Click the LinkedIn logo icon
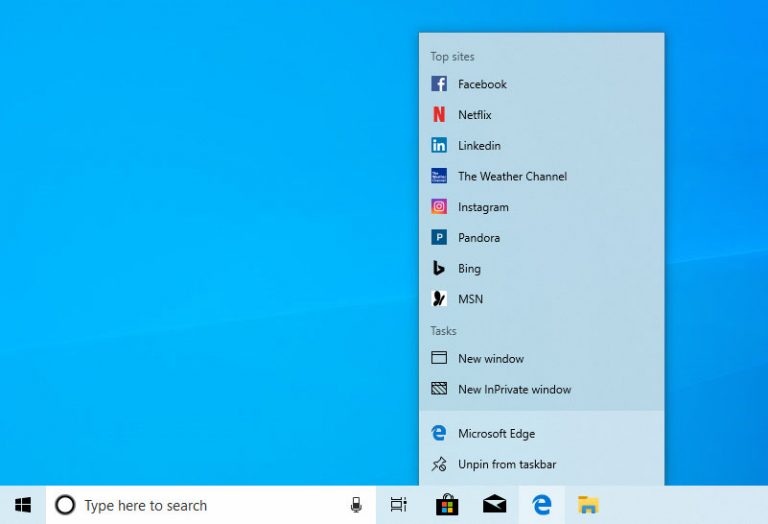 pos(438,146)
